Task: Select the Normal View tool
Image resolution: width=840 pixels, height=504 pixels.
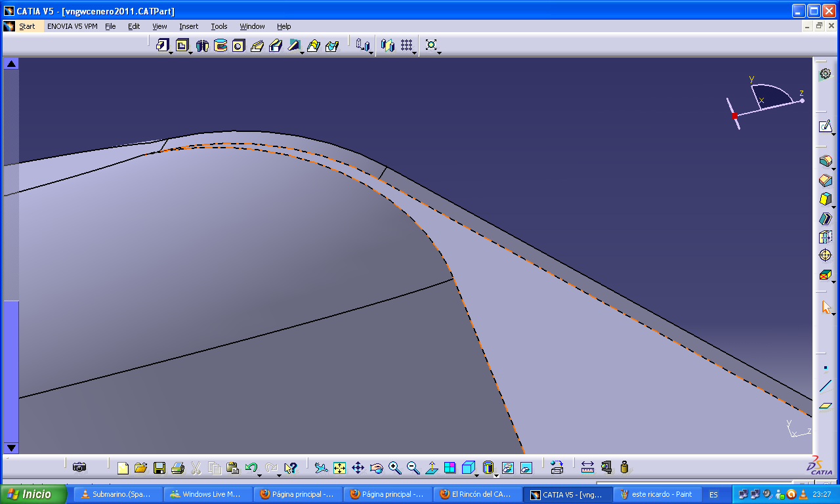Action: click(x=431, y=468)
